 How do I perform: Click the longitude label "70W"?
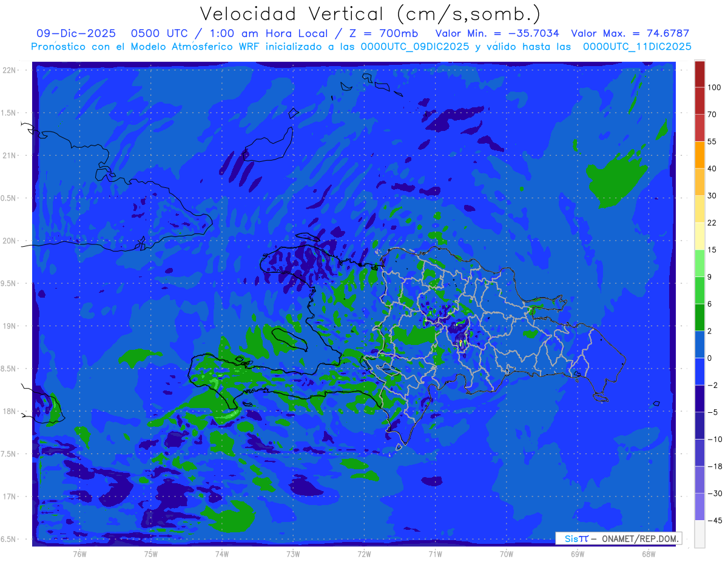point(507,554)
